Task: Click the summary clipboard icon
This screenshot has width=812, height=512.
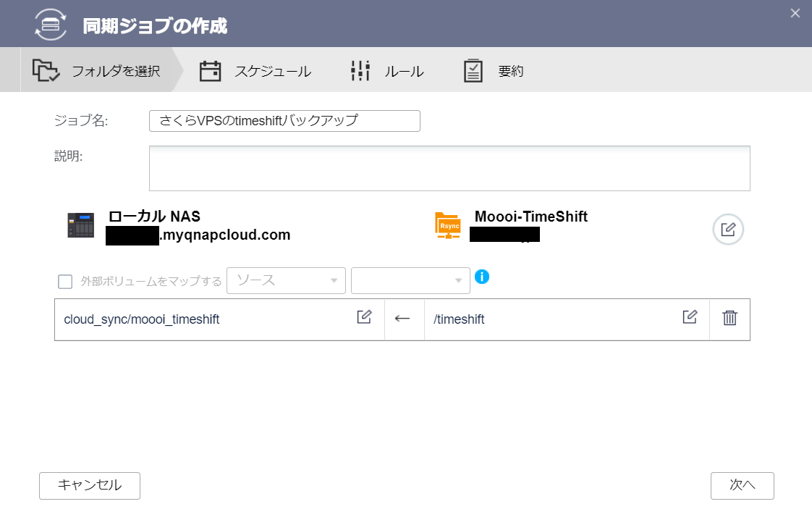Action: pyautogui.click(x=473, y=71)
